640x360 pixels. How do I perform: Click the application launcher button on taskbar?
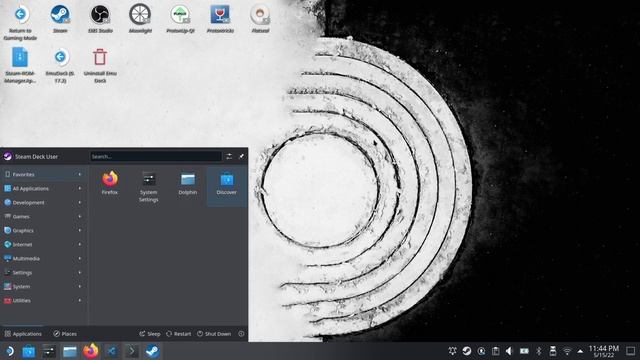(x=9, y=351)
